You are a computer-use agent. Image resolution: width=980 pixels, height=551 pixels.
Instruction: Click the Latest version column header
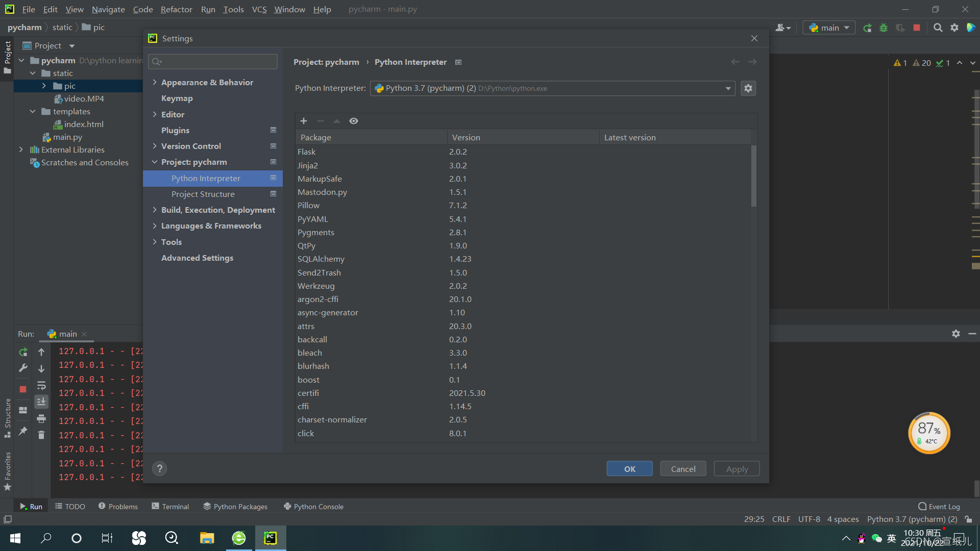[x=675, y=137]
